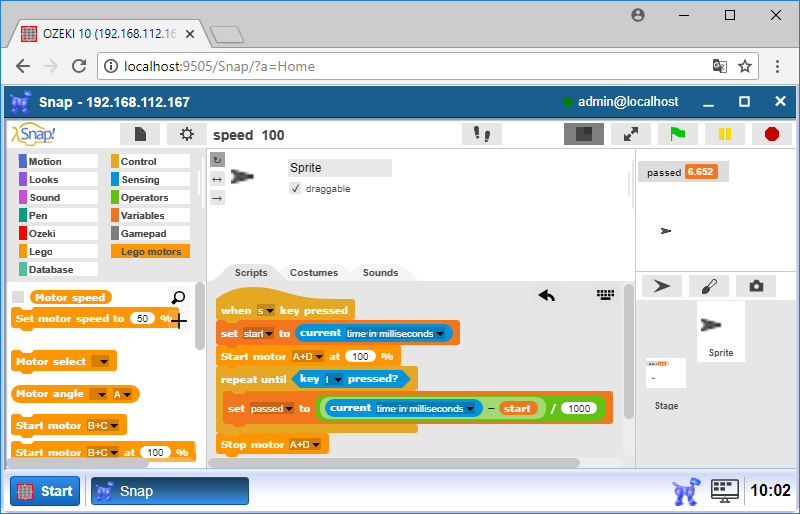Edit the Sprite name field
Image resolution: width=800 pixels, height=514 pixels.
(340, 167)
